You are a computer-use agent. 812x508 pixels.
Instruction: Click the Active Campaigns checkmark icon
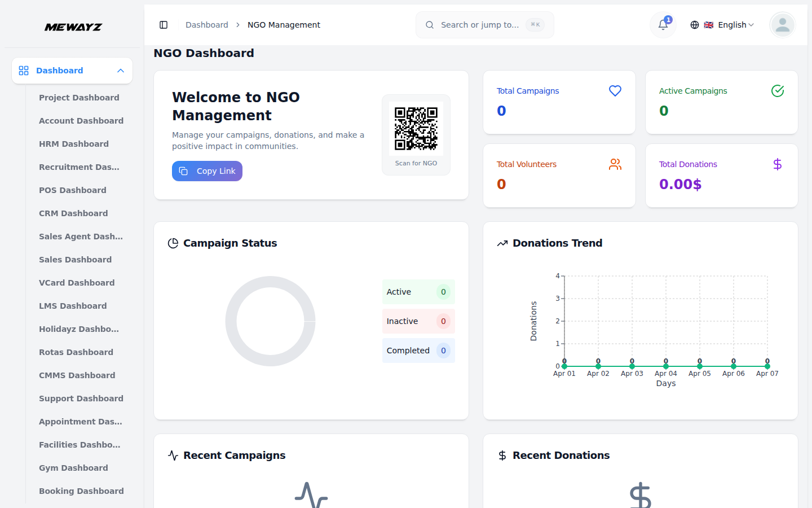[x=777, y=90]
